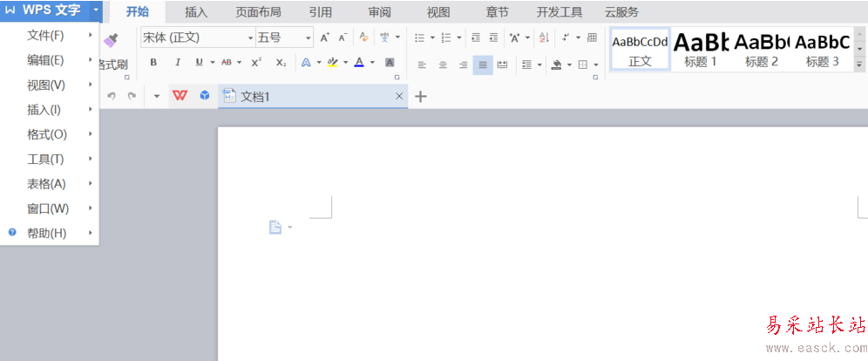This screenshot has height=361, width=868.
Task: Insert a bulleted list
Action: (x=419, y=37)
